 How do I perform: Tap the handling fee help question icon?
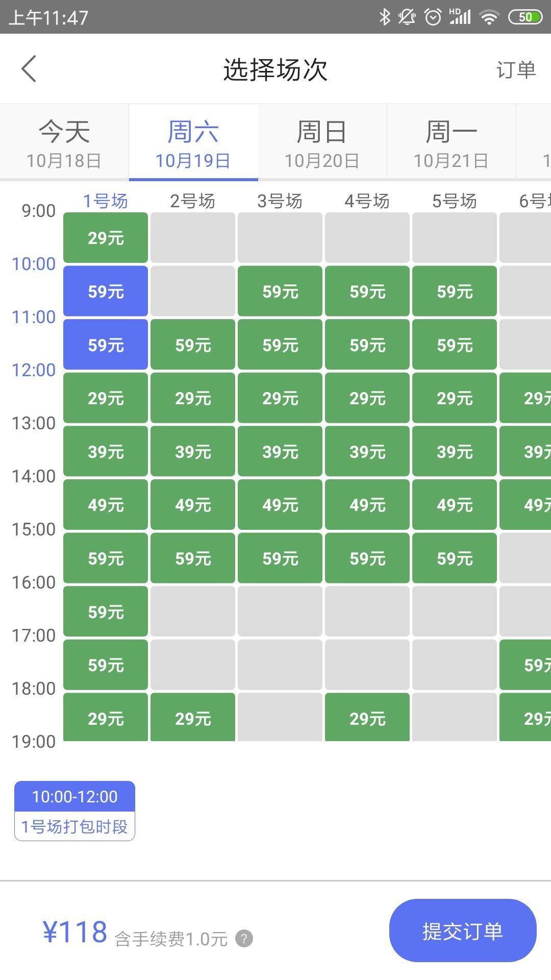coord(244,938)
